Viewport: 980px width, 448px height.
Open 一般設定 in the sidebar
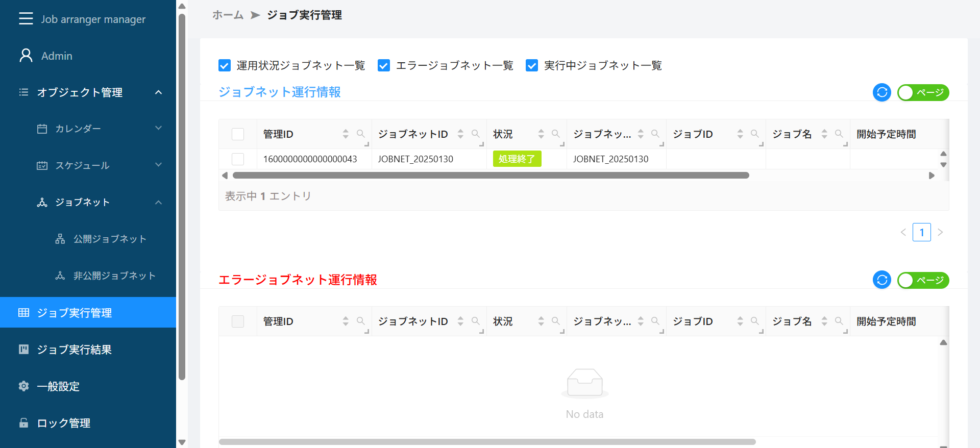58,386
